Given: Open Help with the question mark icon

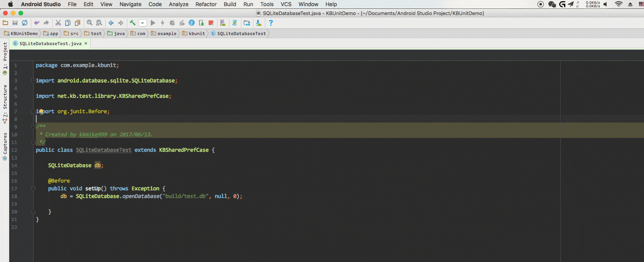Looking at the screenshot, I should 271,23.
